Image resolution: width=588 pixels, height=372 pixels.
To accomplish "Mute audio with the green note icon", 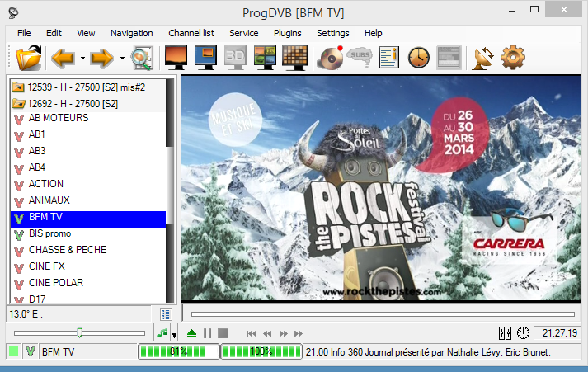I will (x=162, y=333).
